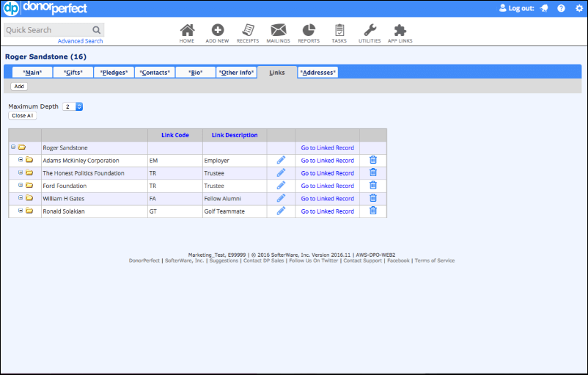Click the Log out link
588x375 pixels.
click(x=517, y=8)
